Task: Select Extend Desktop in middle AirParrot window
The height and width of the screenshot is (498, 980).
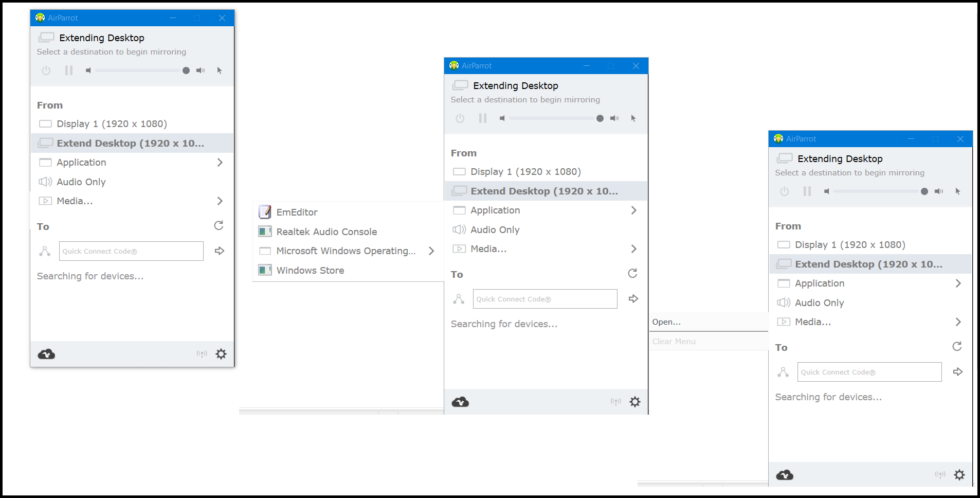Action: click(x=546, y=191)
